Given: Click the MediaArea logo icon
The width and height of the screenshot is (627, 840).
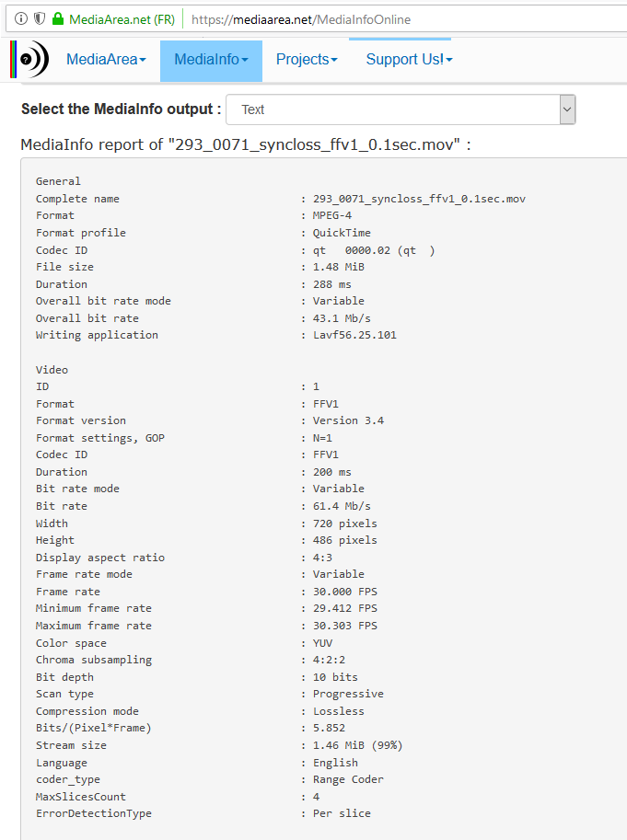Looking at the screenshot, I should (x=29, y=59).
